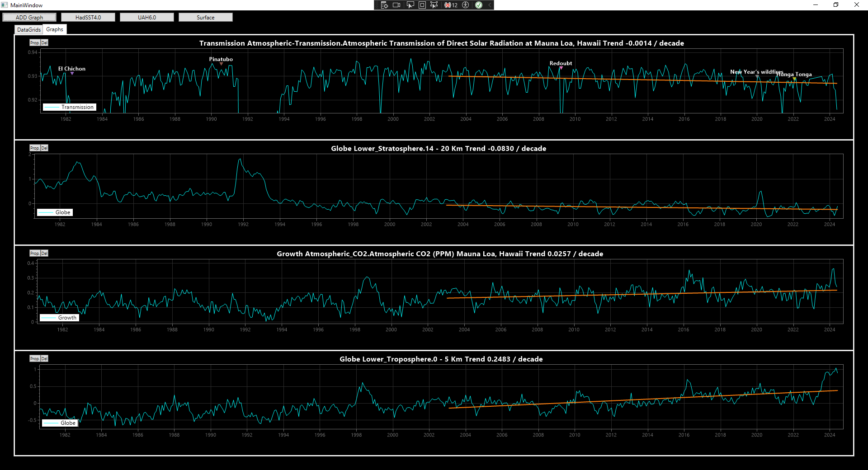
Task: Click the green checkmark Hot Reload icon
Action: tap(479, 5)
